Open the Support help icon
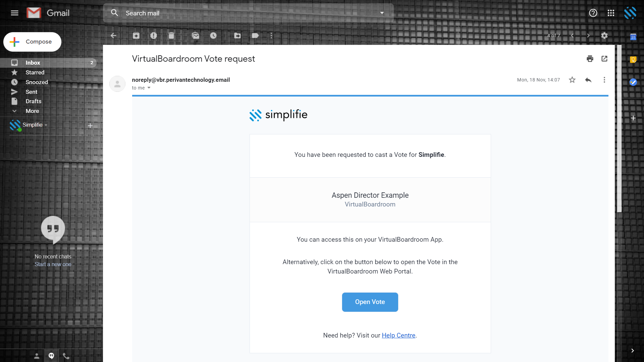Viewport: 644px width, 362px height. 593,13
